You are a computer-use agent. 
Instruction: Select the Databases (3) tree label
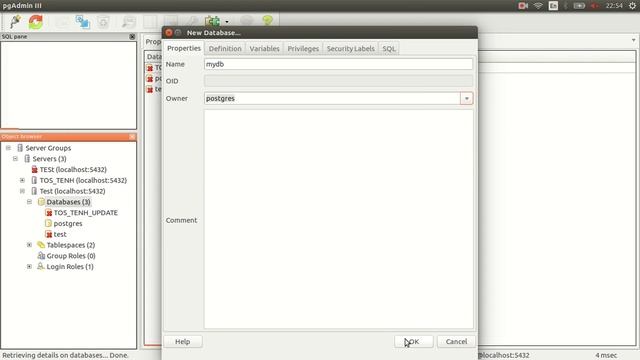pos(68,202)
